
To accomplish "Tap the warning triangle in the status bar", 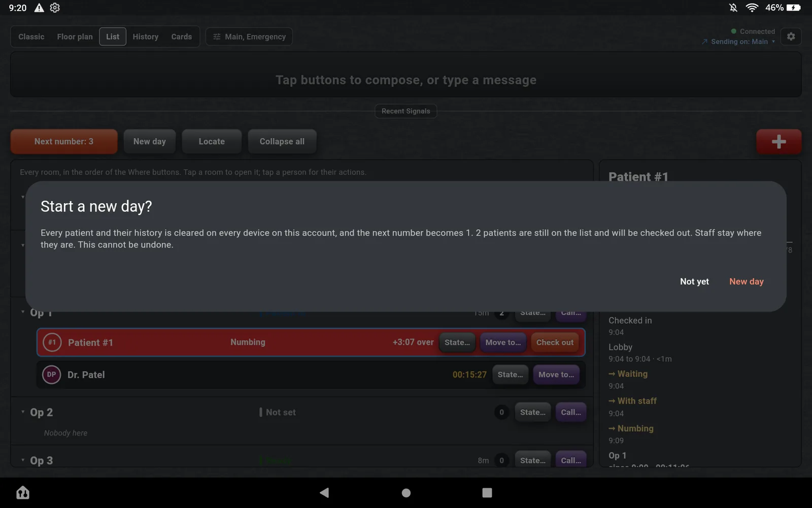I will (x=39, y=8).
